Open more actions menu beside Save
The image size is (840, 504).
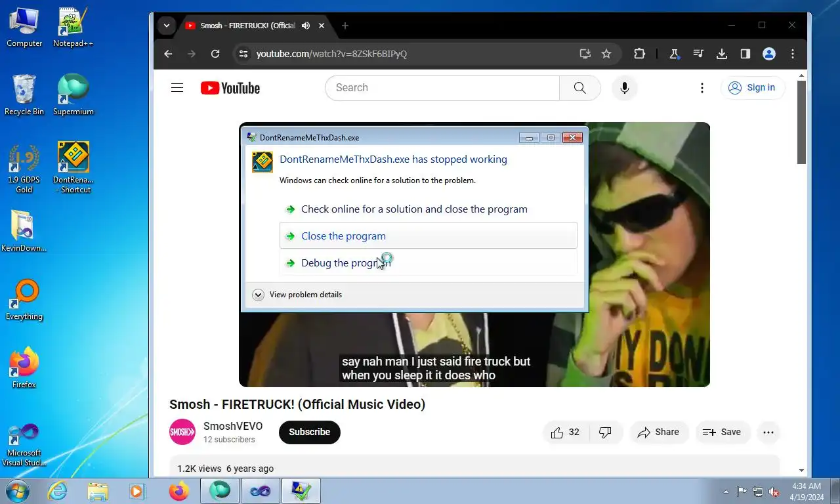768,432
